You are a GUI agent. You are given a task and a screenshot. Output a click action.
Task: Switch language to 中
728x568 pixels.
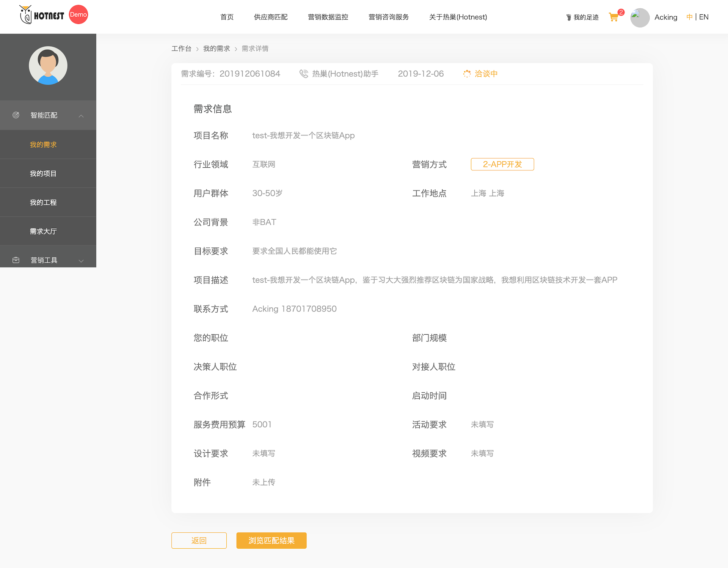pyautogui.click(x=689, y=17)
